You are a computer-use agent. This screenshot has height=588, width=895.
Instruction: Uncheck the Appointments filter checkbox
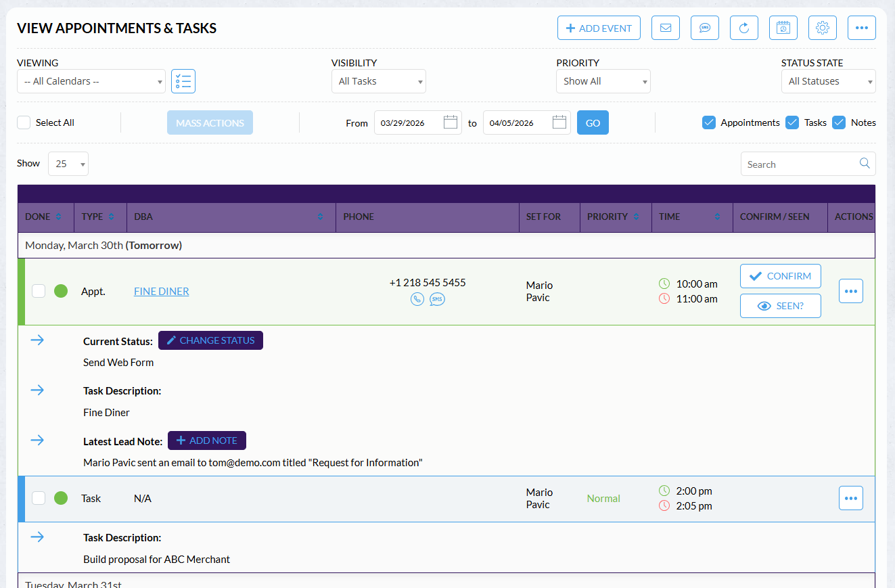click(708, 122)
